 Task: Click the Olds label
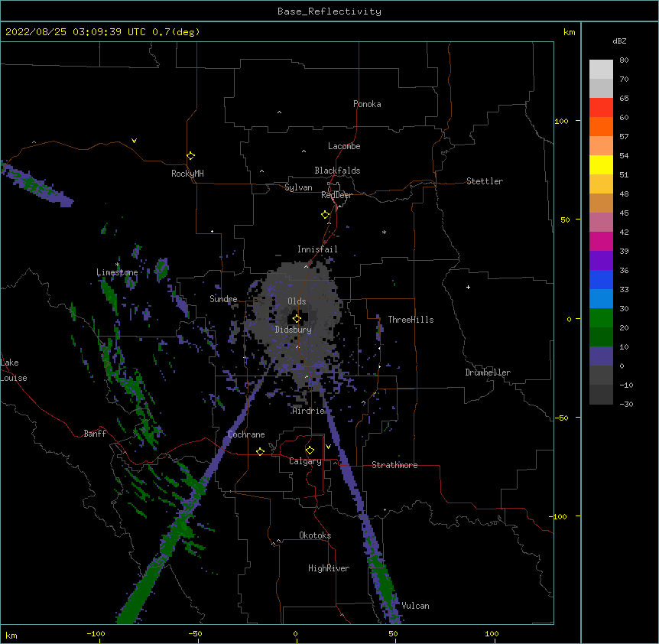pos(297,301)
